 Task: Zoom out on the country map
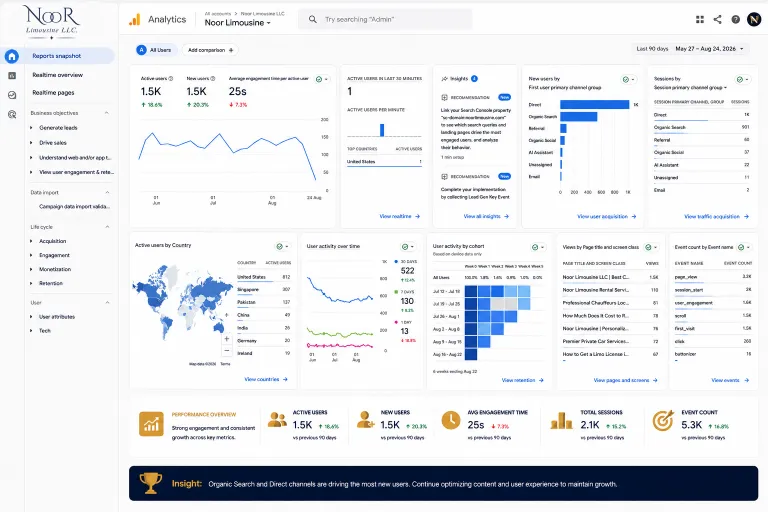pyautogui.click(x=227, y=351)
